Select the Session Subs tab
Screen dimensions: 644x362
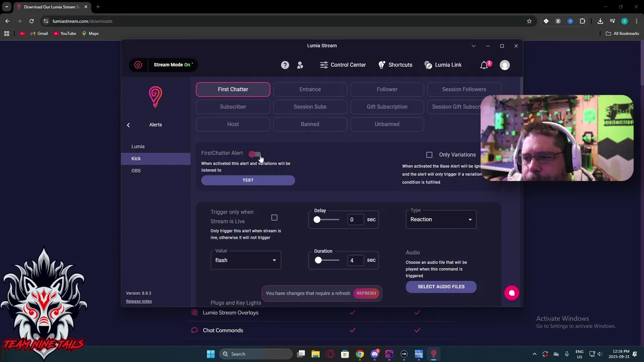310,107
